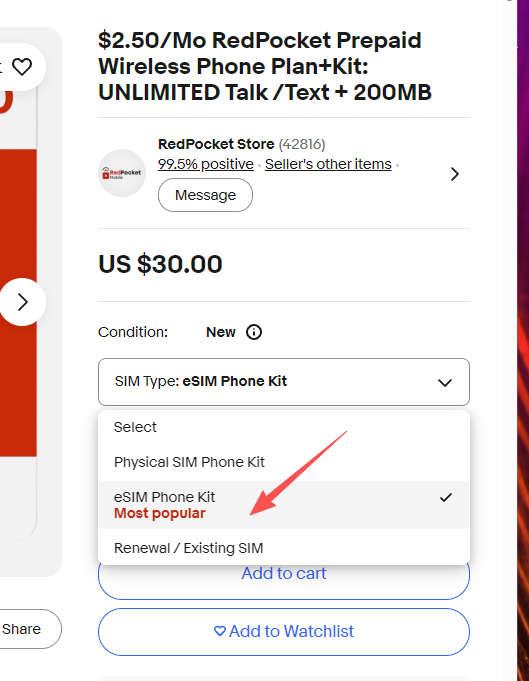Click the Share button
529x681 pixels.
[22, 629]
